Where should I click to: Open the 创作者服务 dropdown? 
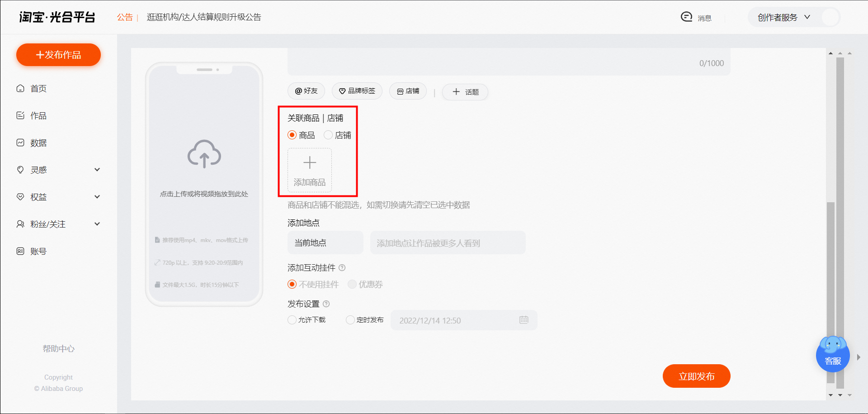tap(784, 17)
